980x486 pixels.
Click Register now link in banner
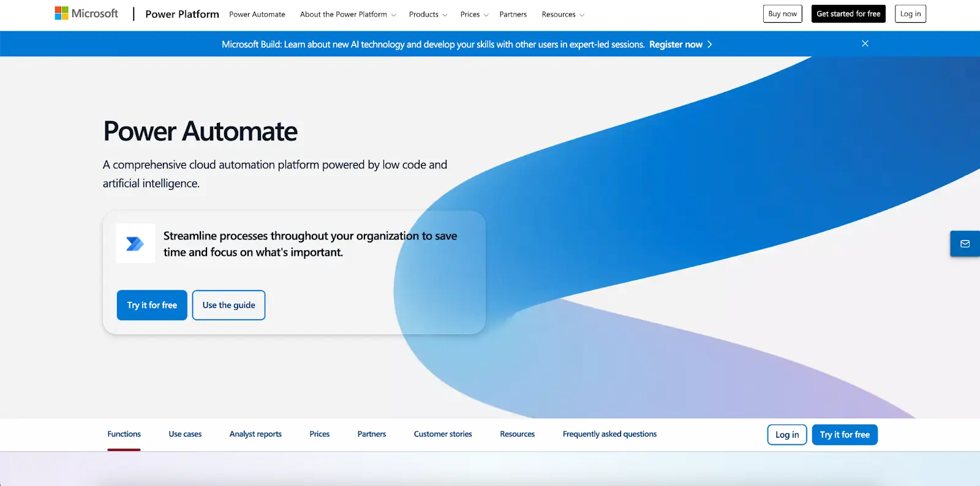pos(676,45)
